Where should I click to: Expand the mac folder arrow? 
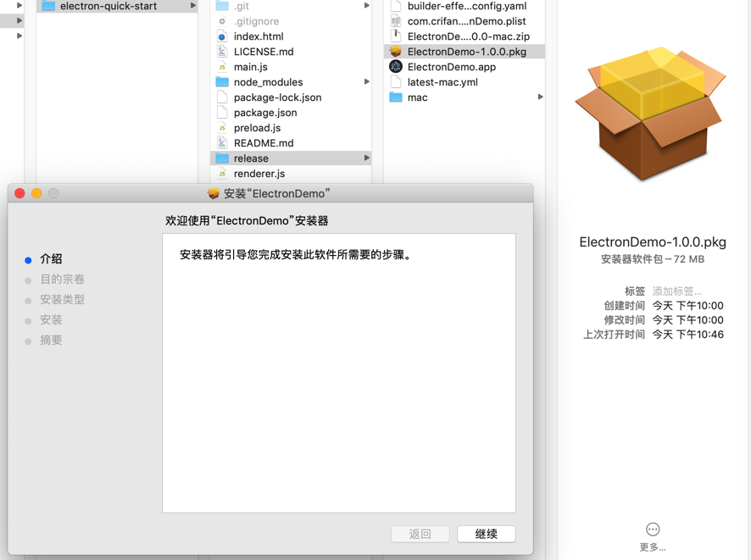(541, 97)
